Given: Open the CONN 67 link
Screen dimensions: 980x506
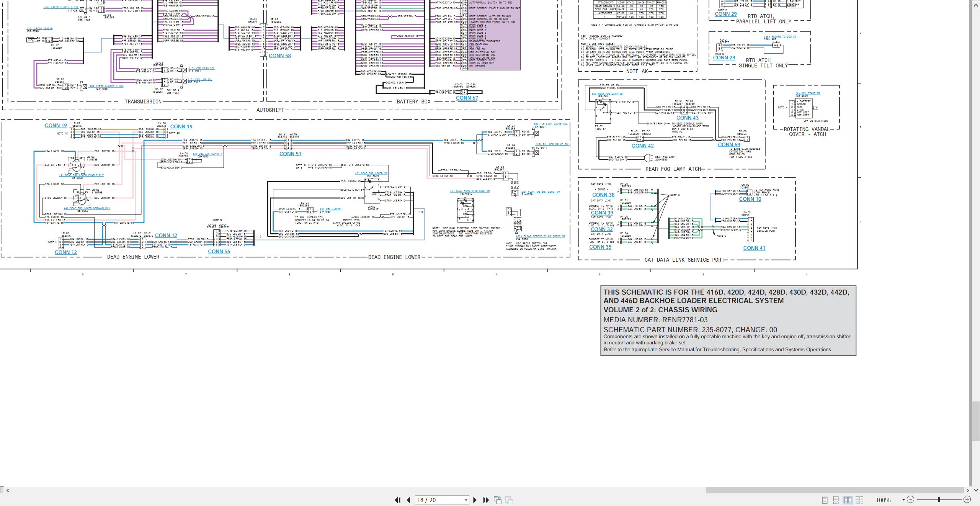Looking at the screenshot, I should click(x=467, y=98).
